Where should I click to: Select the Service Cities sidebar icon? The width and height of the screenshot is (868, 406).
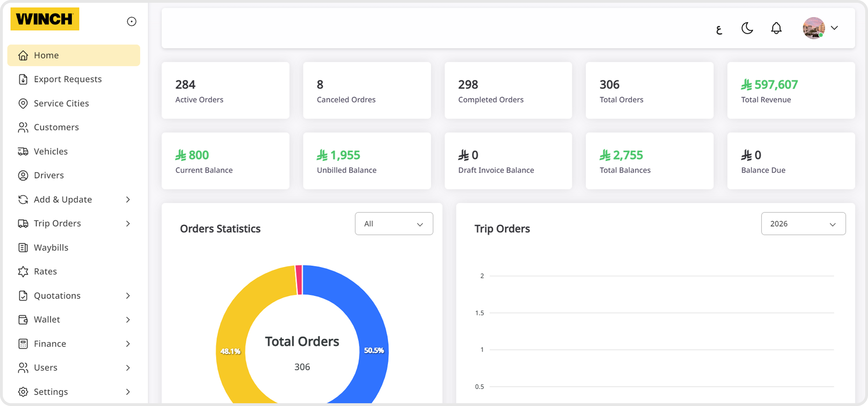[x=23, y=103]
